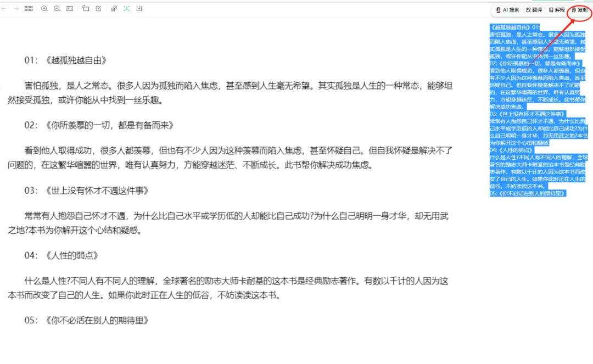Reset image to 1:1 actual size
The width and height of the screenshot is (593, 364).
click(x=70, y=8)
